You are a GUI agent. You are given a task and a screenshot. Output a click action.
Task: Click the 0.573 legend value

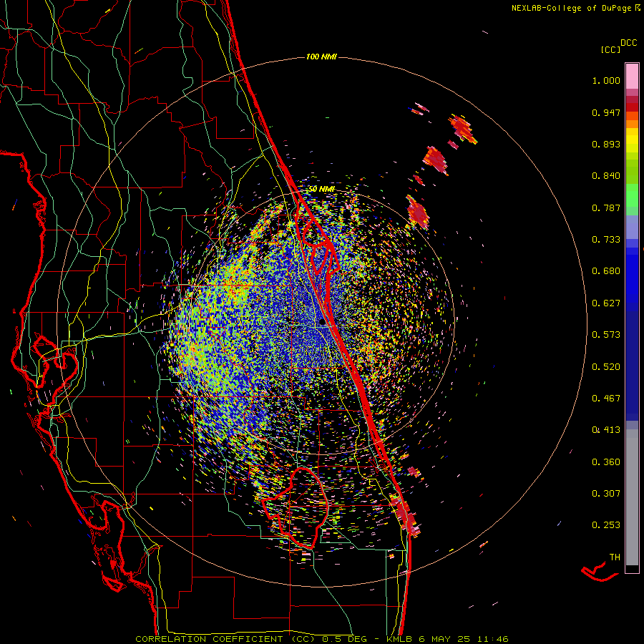point(606,335)
